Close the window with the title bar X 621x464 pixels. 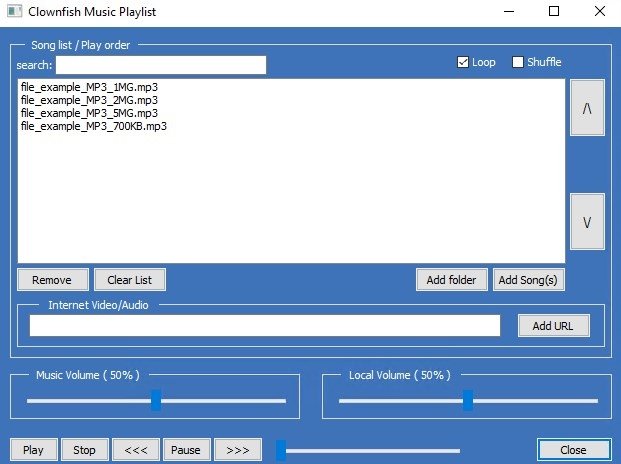pyautogui.click(x=600, y=11)
